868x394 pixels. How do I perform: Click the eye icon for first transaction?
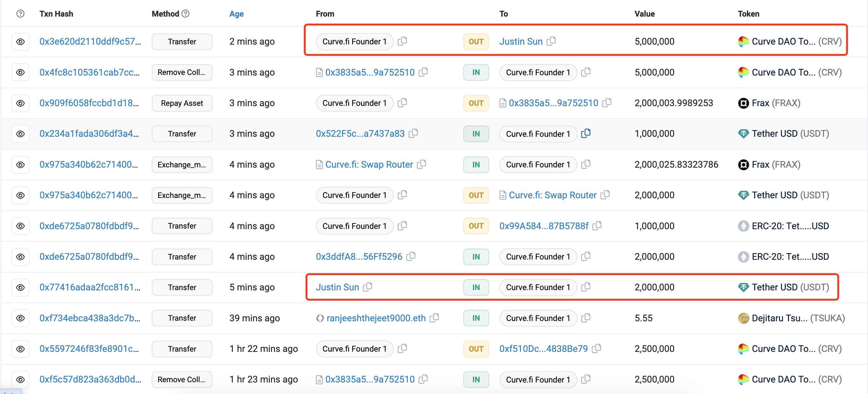[20, 41]
